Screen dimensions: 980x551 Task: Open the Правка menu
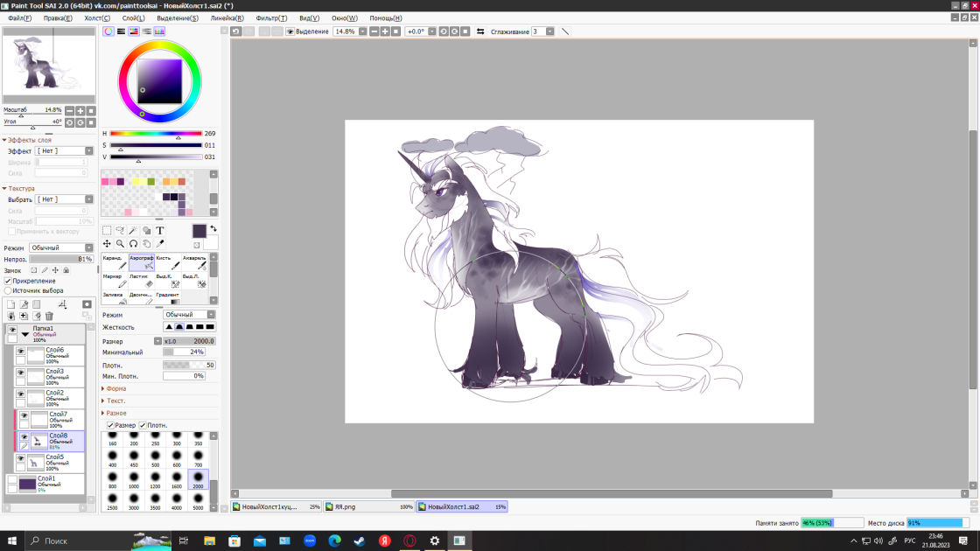(58, 18)
